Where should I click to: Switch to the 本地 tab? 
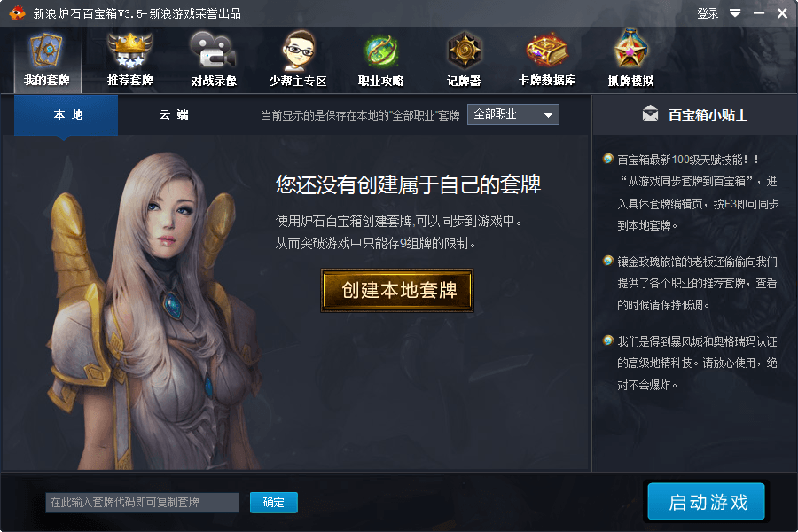click(66, 115)
